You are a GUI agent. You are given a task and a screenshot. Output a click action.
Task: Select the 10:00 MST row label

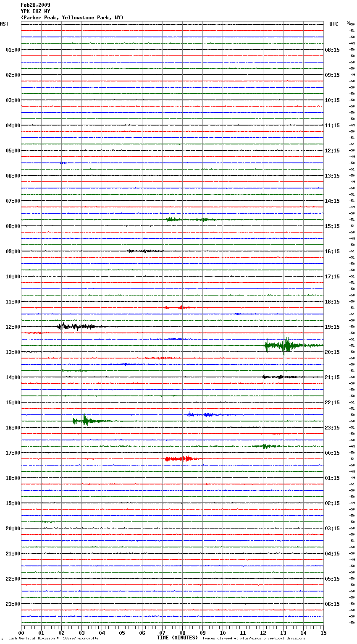13,277
